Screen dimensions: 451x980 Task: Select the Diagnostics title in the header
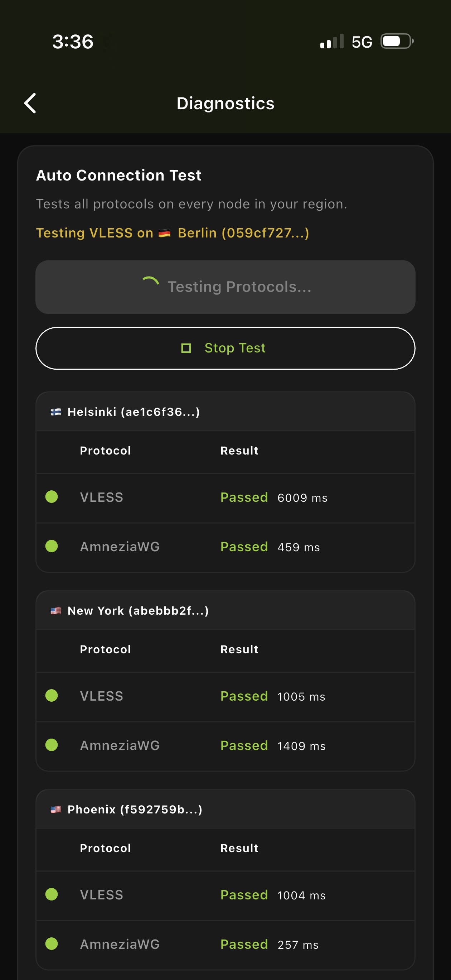click(225, 103)
